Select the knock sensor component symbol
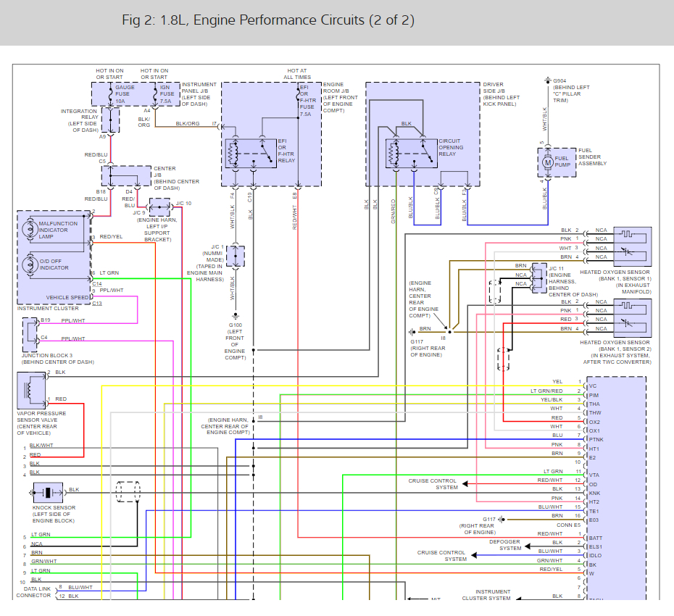674x616 pixels. [x=48, y=493]
